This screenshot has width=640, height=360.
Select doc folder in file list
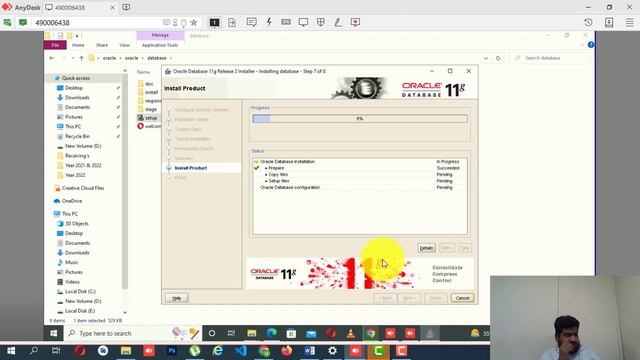pos(149,84)
